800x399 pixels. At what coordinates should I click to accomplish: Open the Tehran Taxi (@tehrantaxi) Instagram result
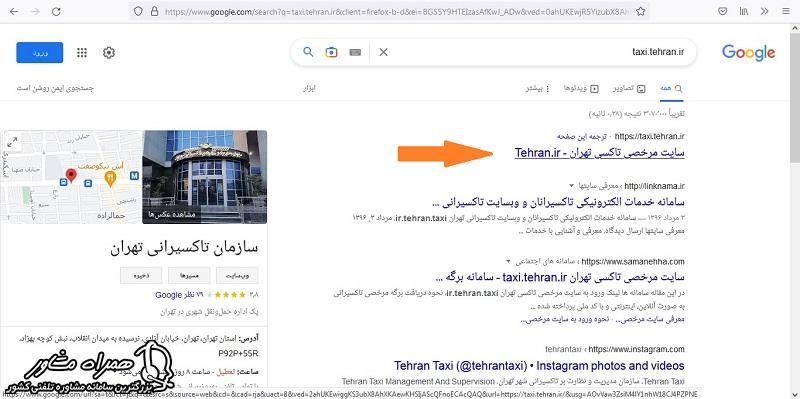[539, 366]
